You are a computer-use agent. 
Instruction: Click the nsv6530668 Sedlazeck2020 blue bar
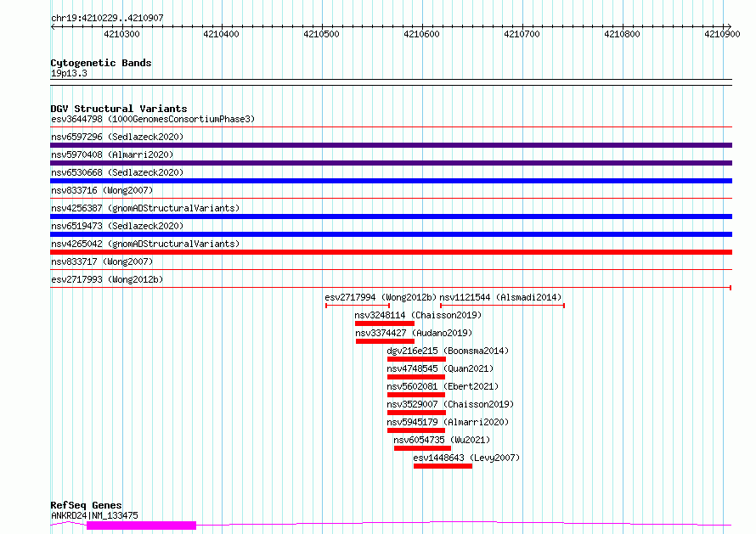391,181
